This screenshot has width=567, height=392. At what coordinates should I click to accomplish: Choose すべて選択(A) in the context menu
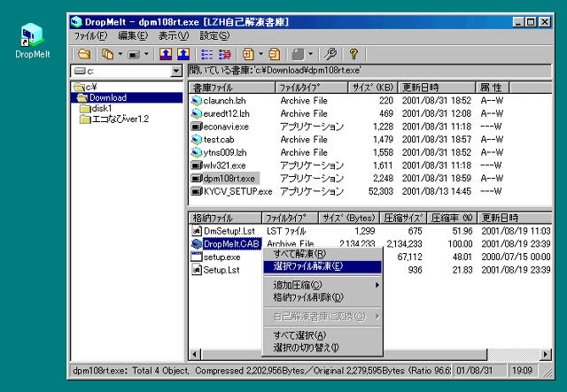pos(322,335)
